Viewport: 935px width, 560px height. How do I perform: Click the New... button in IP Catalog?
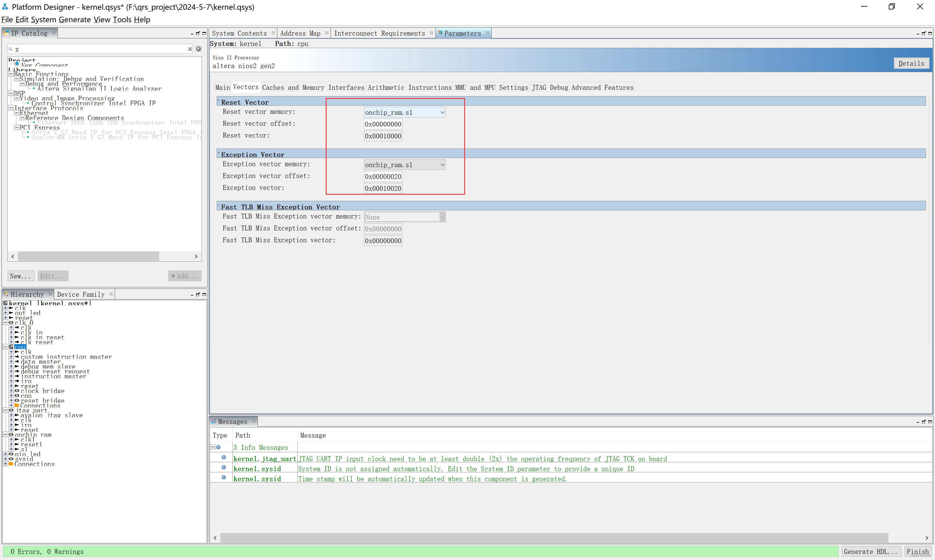(21, 276)
